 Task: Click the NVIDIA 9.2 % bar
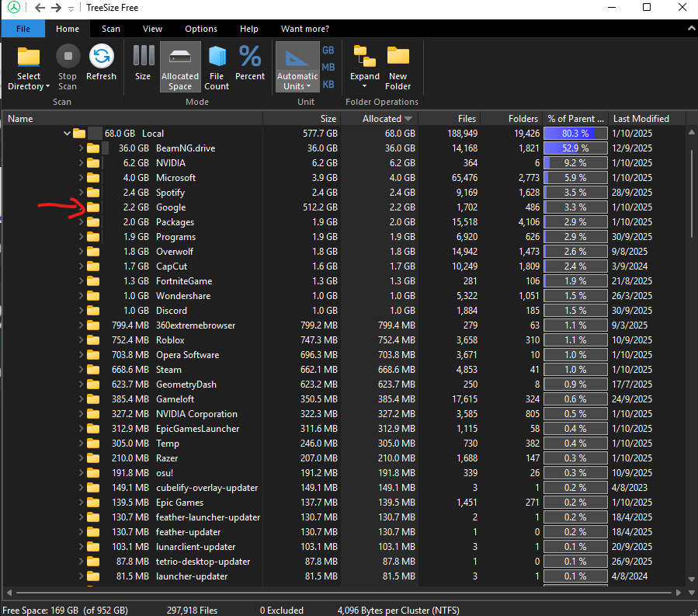(575, 162)
